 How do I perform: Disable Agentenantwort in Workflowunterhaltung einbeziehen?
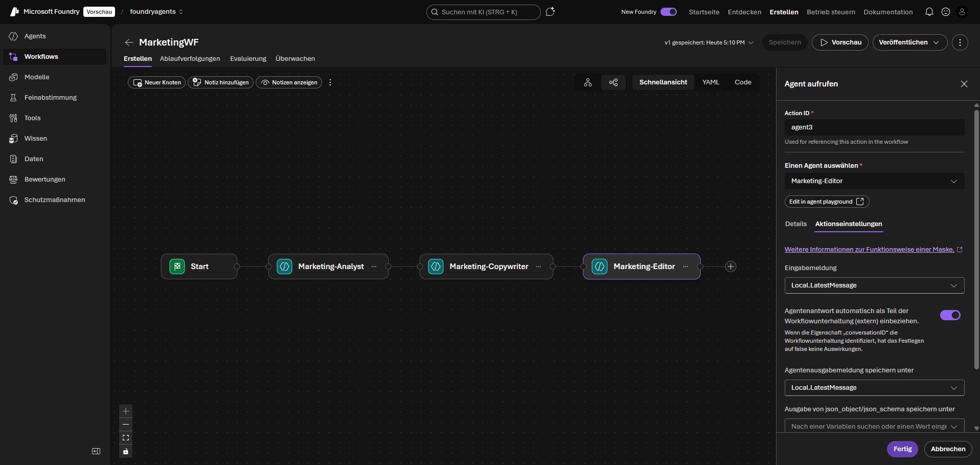tap(950, 316)
